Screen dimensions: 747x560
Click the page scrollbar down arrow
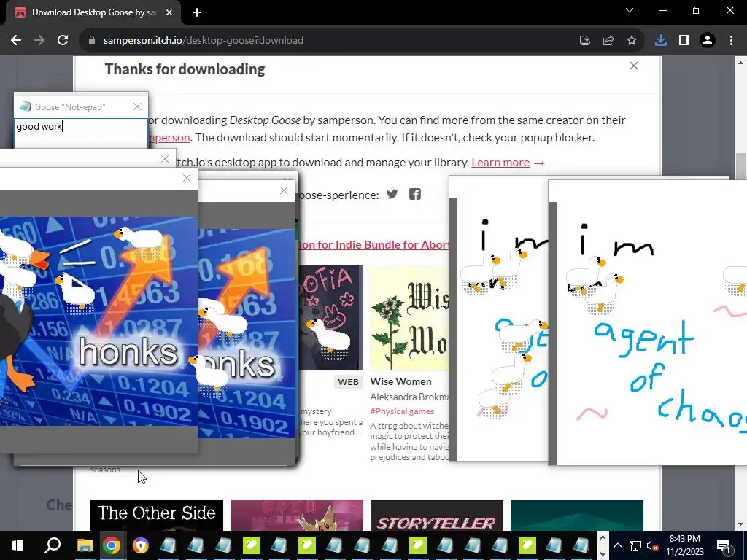click(x=741, y=525)
